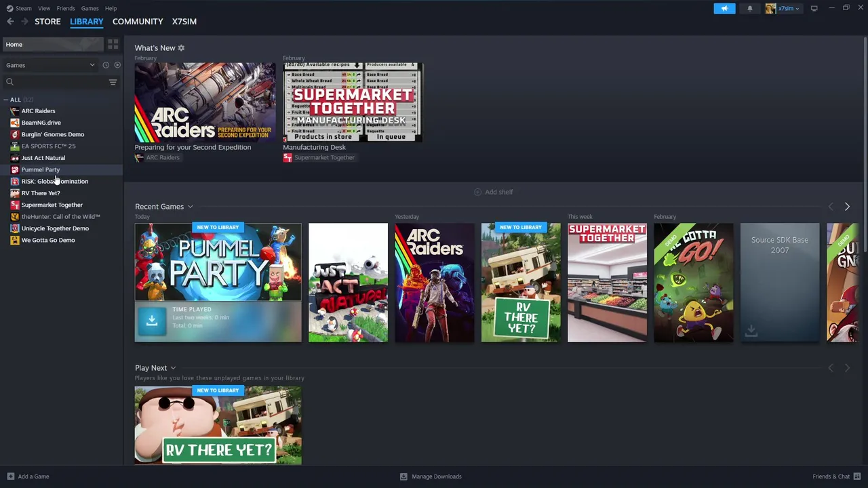The image size is (868, 488).
Task: Open Supermarket Together Manufacturing Desk news thumbnail
Action: tap(353, 102)
